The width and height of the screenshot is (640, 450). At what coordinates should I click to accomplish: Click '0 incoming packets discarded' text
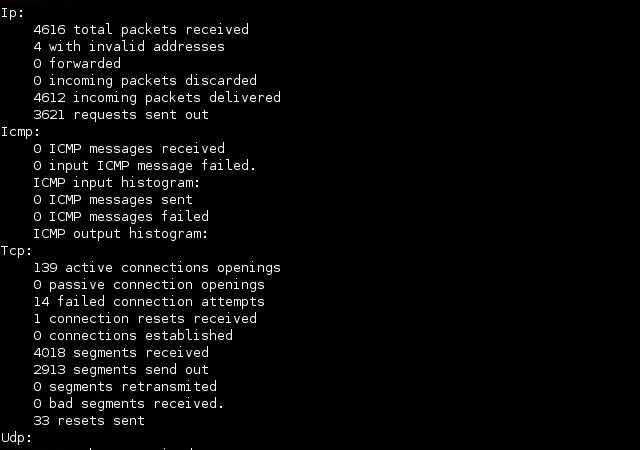point(145,80)
